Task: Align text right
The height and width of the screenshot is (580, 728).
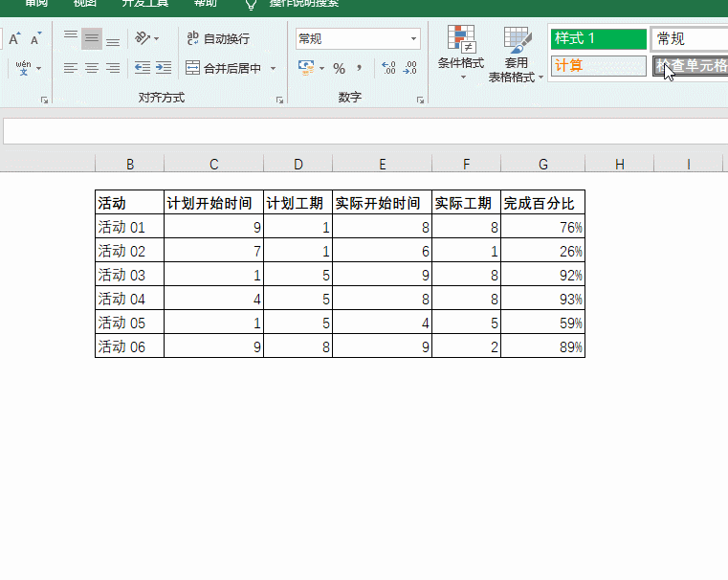Action: pyautogui.click(x=113, y=68)
